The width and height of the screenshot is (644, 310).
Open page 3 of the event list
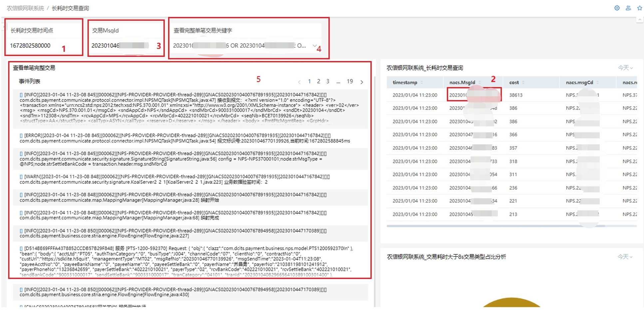click(328, 81)
